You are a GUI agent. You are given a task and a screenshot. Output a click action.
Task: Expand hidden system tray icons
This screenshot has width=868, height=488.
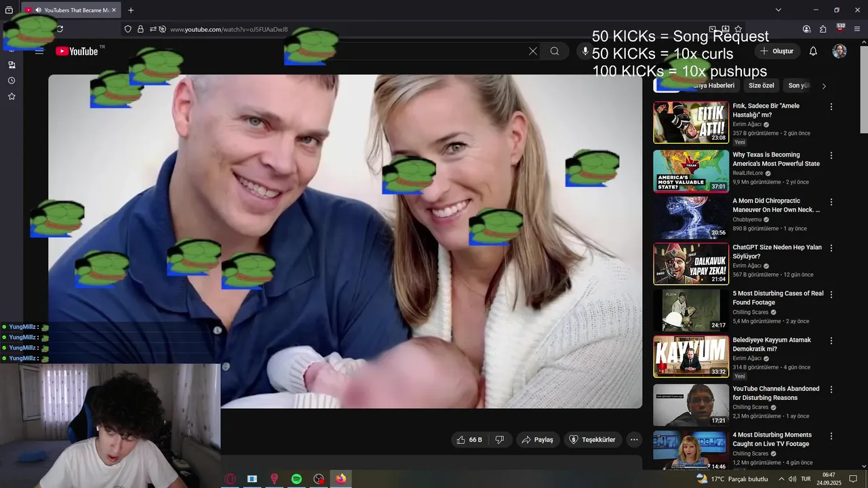click(x=781, y=479)
